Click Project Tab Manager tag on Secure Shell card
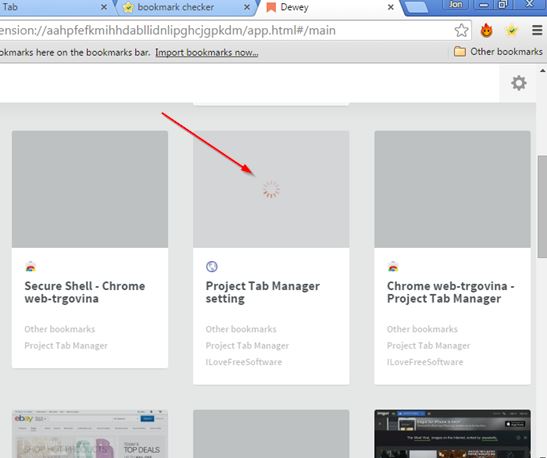This screenshot has height=458, width=547. (66, 346)
